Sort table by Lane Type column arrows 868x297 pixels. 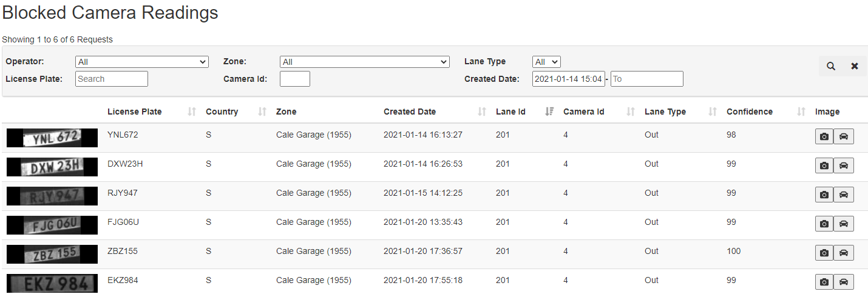[713, 112]
